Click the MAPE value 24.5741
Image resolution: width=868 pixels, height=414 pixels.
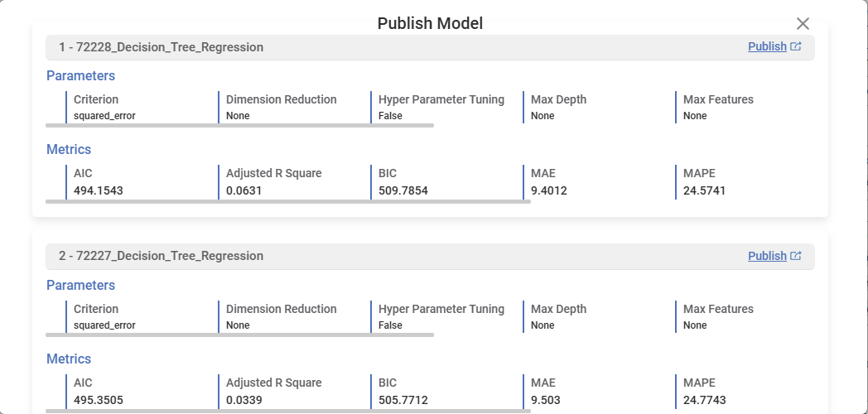coord(704,190)
